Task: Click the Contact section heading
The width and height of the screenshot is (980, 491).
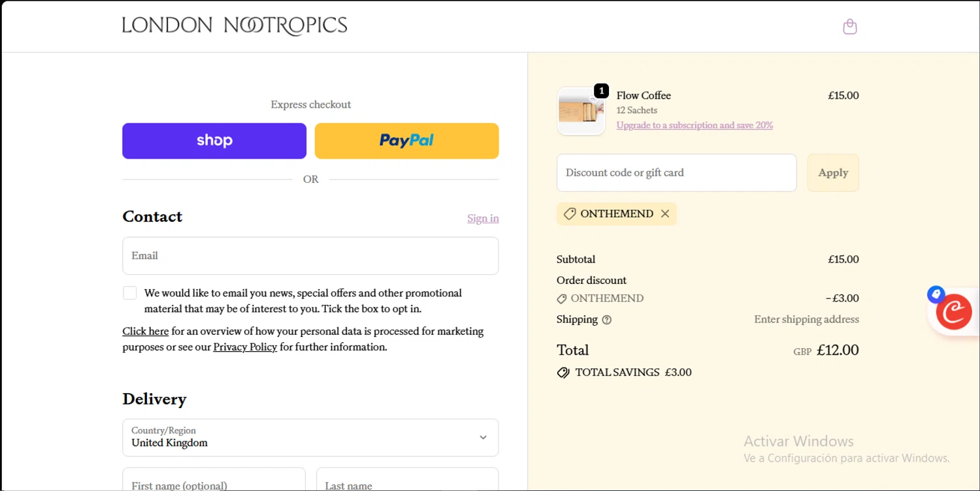Action: pyautogui.click(x=152, y=217)
